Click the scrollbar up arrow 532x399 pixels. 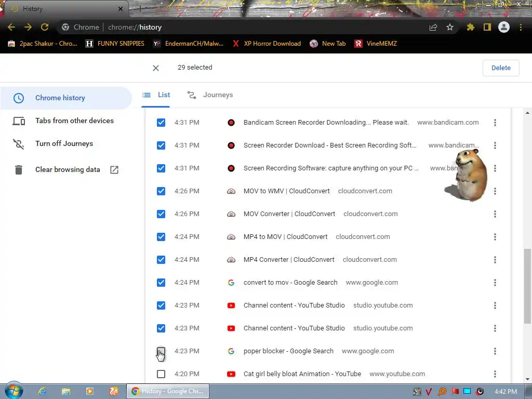tap(527, 113)
